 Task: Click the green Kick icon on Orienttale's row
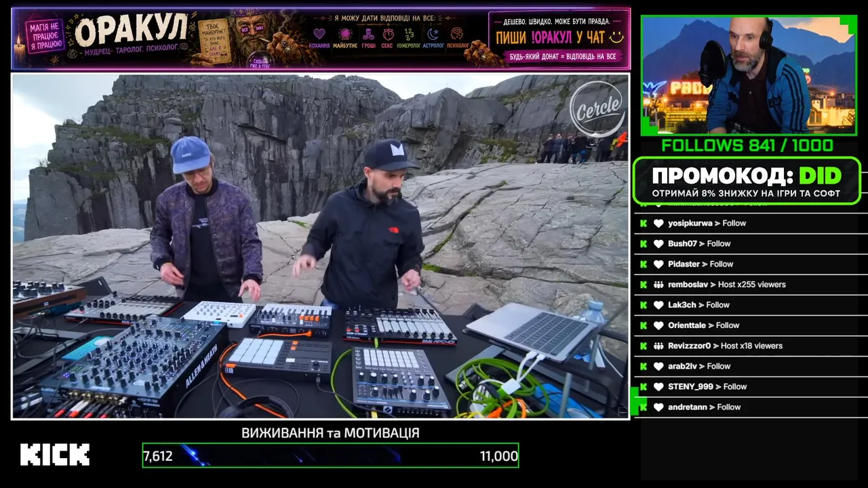click(642, 325)
